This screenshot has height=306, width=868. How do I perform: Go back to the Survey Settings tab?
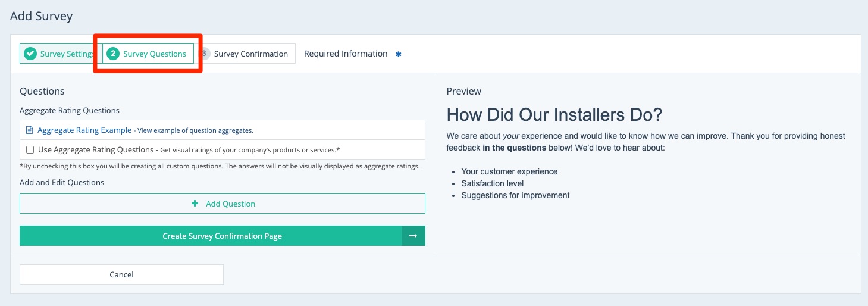tap(67, 54)
